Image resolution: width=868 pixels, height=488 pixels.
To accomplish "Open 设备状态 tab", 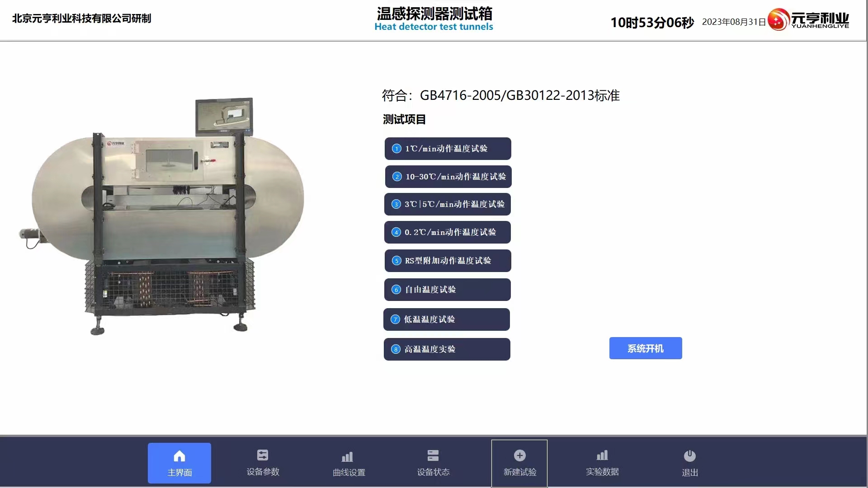I will point(433,463).
